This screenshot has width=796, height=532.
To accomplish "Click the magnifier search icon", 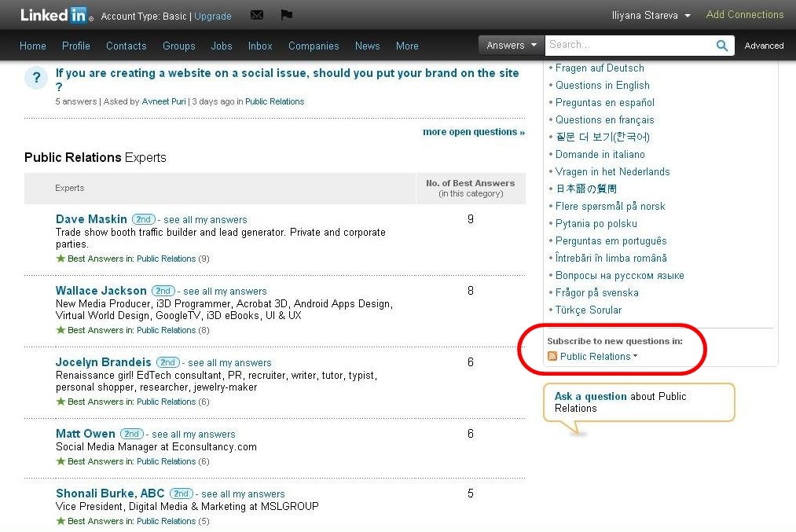I will tap(722, 46).
